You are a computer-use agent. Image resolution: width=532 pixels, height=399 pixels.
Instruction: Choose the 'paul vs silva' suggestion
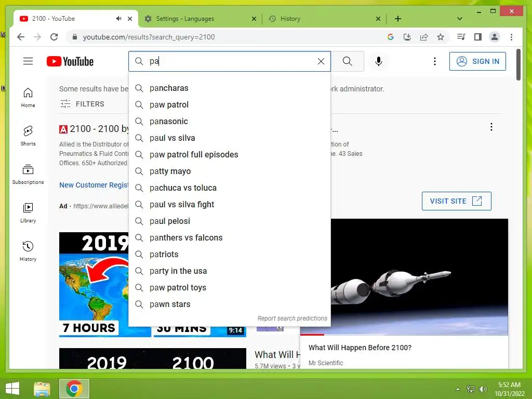point(230,138)
